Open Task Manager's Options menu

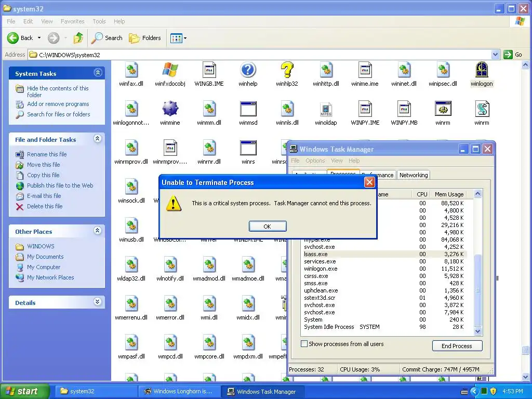[x=315, y=161]
